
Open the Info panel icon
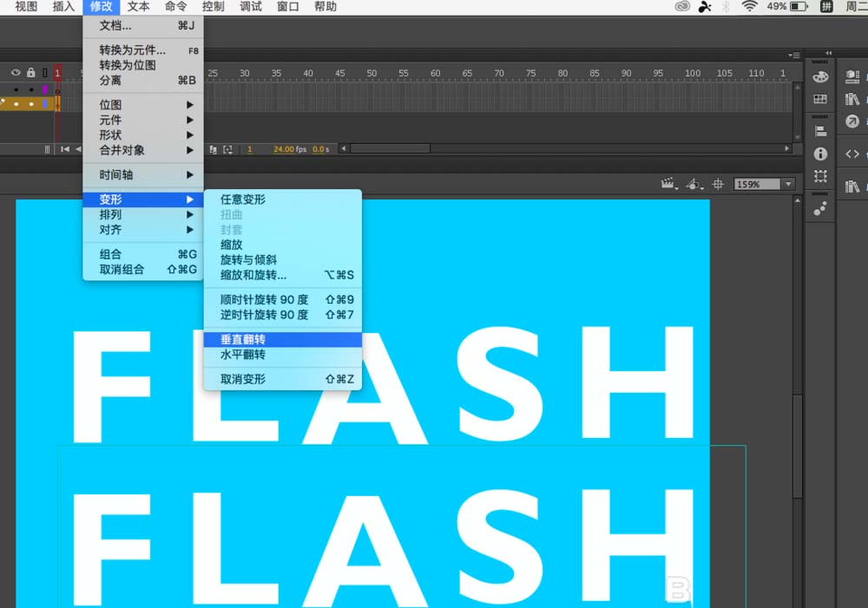pyautogui.click(x=820, y=154)
